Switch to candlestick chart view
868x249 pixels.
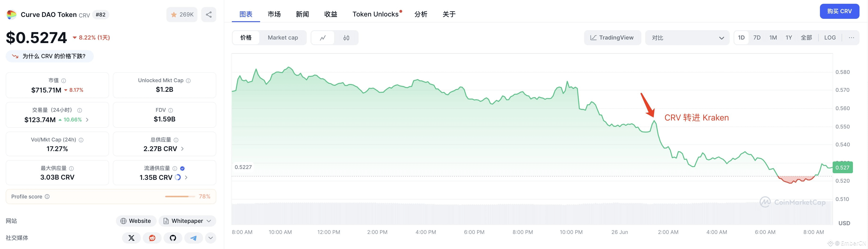[346, 38]
